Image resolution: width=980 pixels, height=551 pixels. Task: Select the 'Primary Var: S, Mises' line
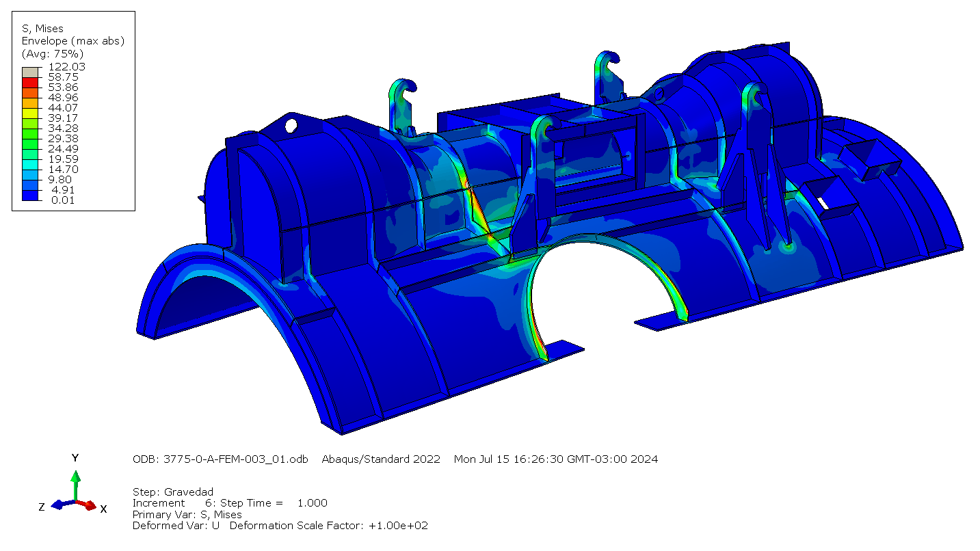(x=187, y=514)
